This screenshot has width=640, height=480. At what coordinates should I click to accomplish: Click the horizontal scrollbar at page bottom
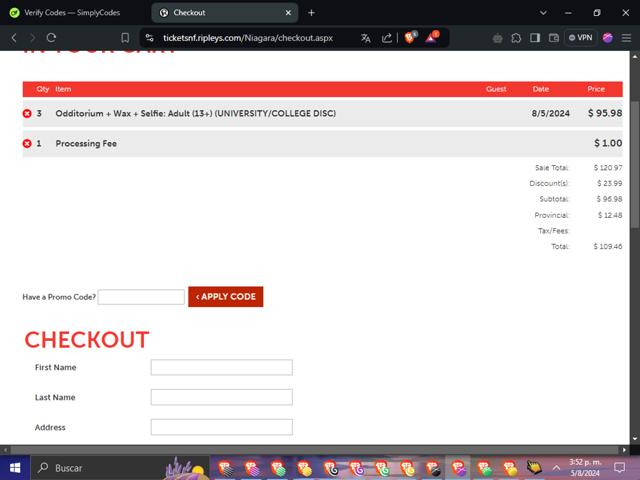tap(314, 450)
